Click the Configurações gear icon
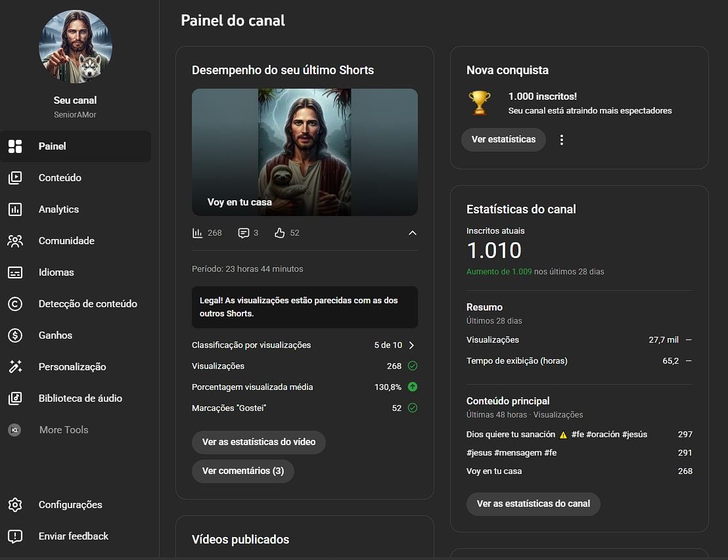 (x=15, y=505)
